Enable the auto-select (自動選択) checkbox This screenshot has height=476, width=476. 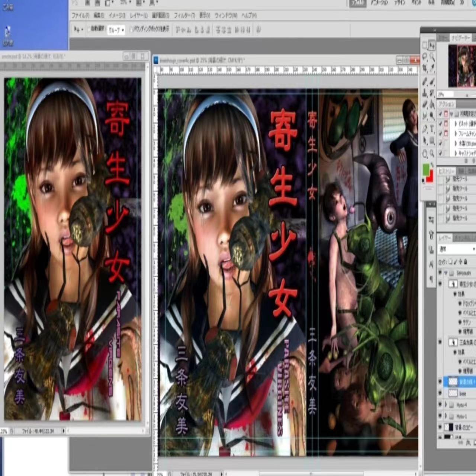[x=89, y=29]
